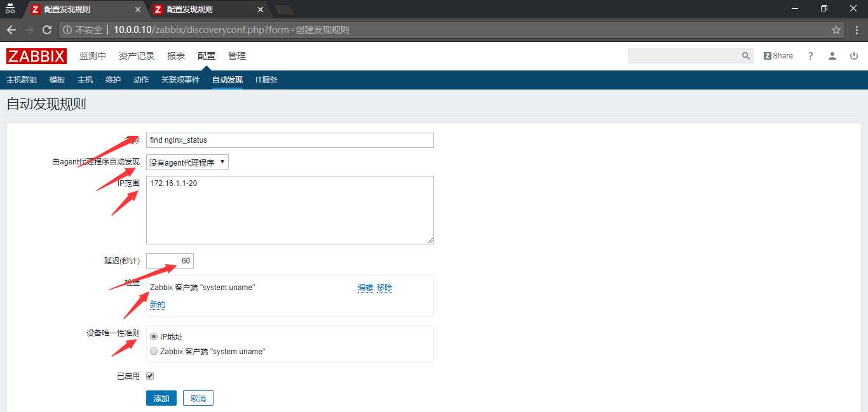Click the ZABBIX logo

point(36,56)
